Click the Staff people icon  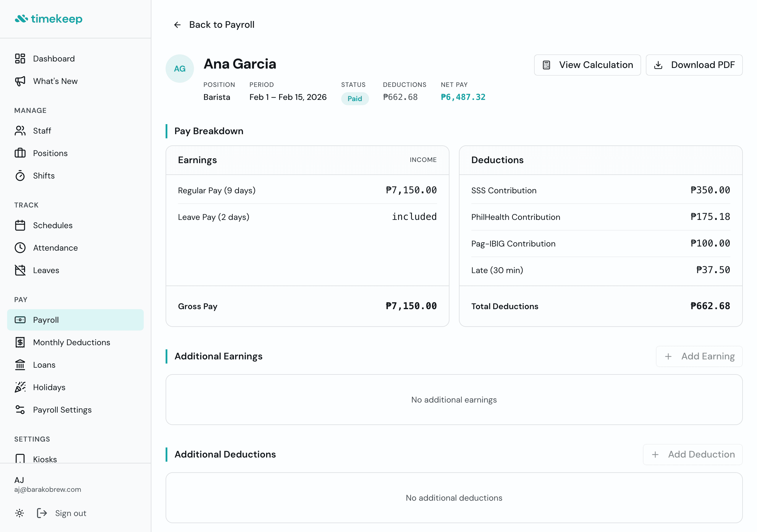click(x=20, y=131)
